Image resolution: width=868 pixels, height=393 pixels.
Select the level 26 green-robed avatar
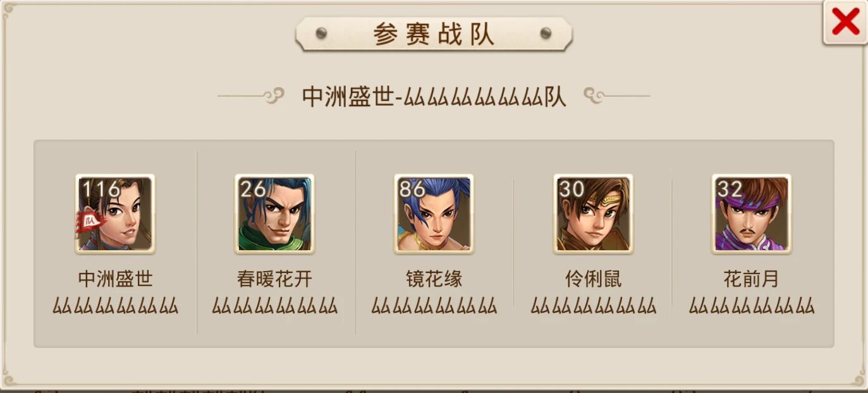click(274, 214)
